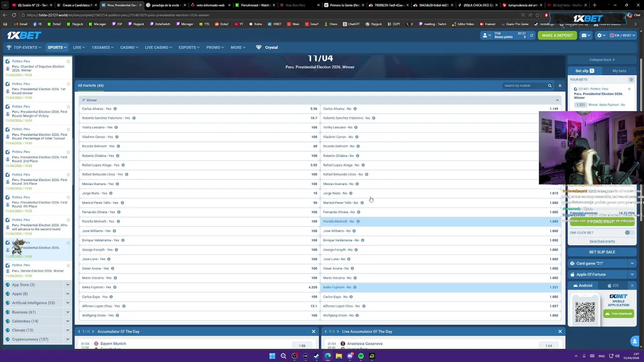Click info icon next to Carlos Alvarez - Yes

(115, 109)
